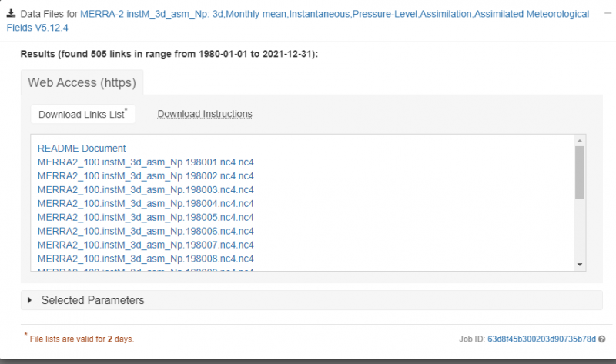Download the MERRA2 198004 nc4 file
This screenshot has width=616, height=364.
coord(146,203)
